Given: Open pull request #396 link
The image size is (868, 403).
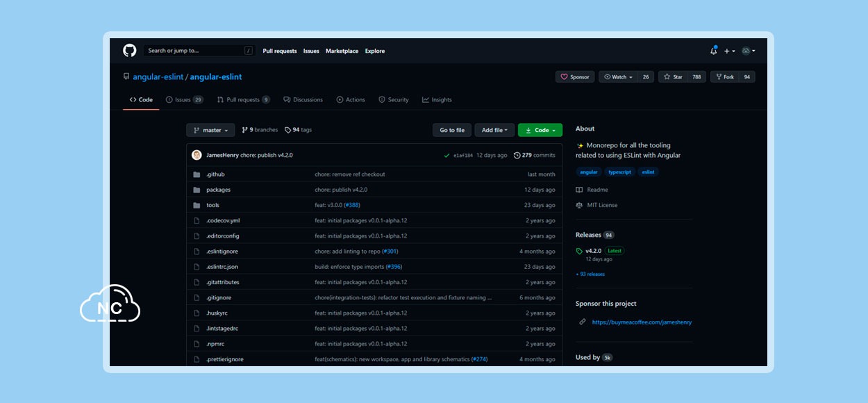Looking at the screenshot, I should [x=394, y=267].
